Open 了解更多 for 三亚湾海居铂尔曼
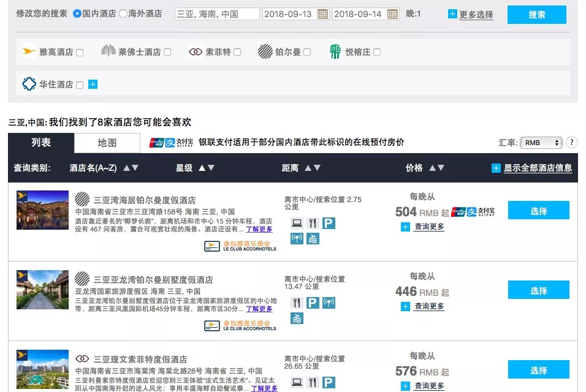Image resolution: width=586 pixels, height=392 pixels. pyautogui.click(x=259, y=229)
